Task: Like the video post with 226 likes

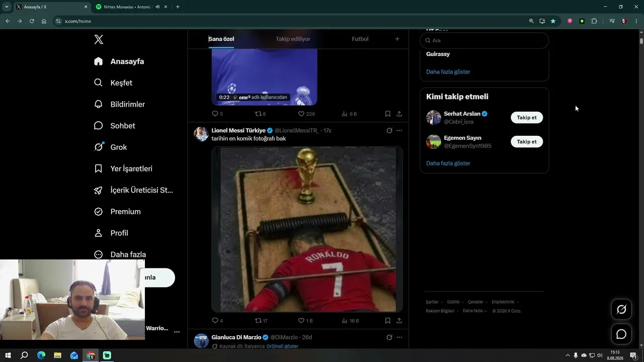Action: click(x=306, y=114)
